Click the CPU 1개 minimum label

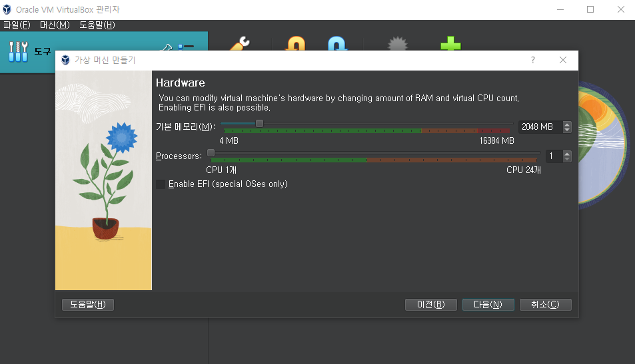coord(221,170)
